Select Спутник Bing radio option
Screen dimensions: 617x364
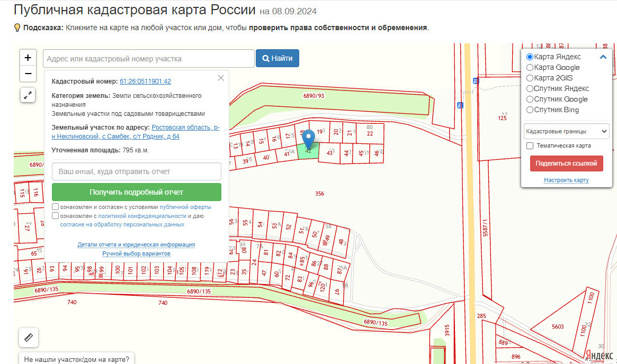[530, 110]
